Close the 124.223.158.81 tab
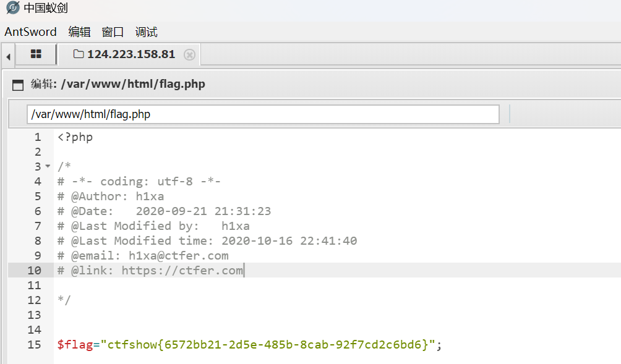Viewport: 621px width, 364px height. (189, 54)
